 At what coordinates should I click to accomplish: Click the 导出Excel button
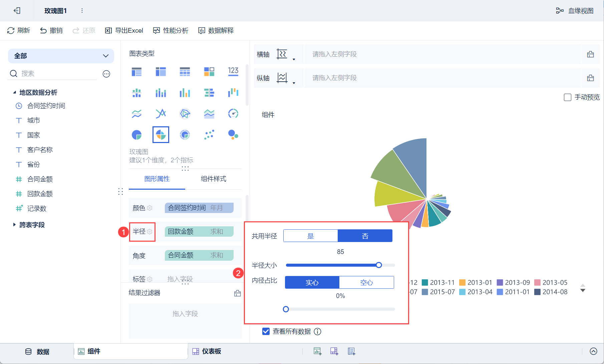click(124, 31)
